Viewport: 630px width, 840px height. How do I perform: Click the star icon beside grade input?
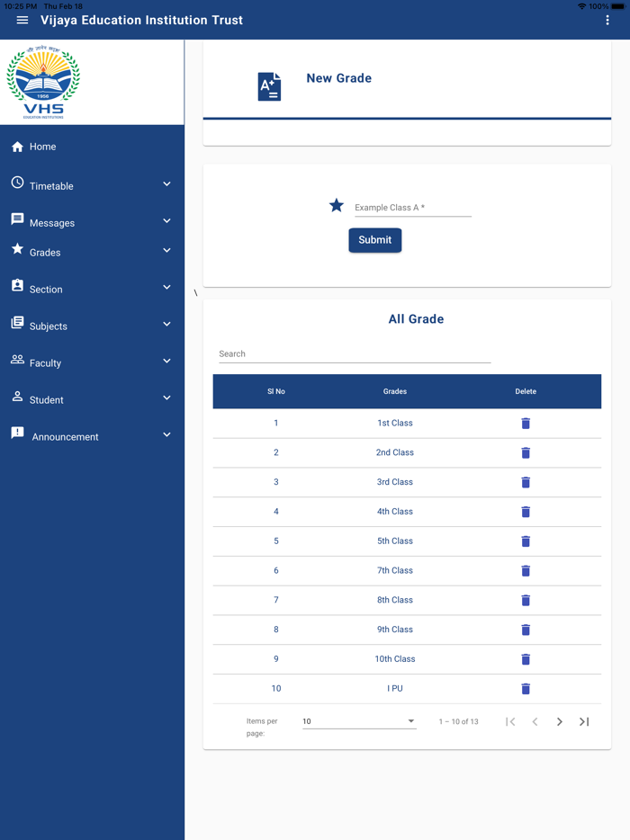337,205
